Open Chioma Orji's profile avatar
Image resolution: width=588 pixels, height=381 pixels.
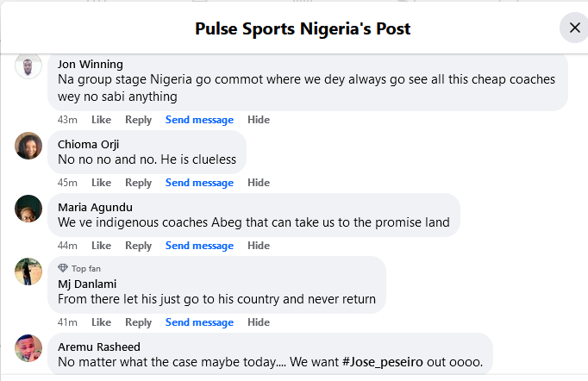click(x=29, y=145)
